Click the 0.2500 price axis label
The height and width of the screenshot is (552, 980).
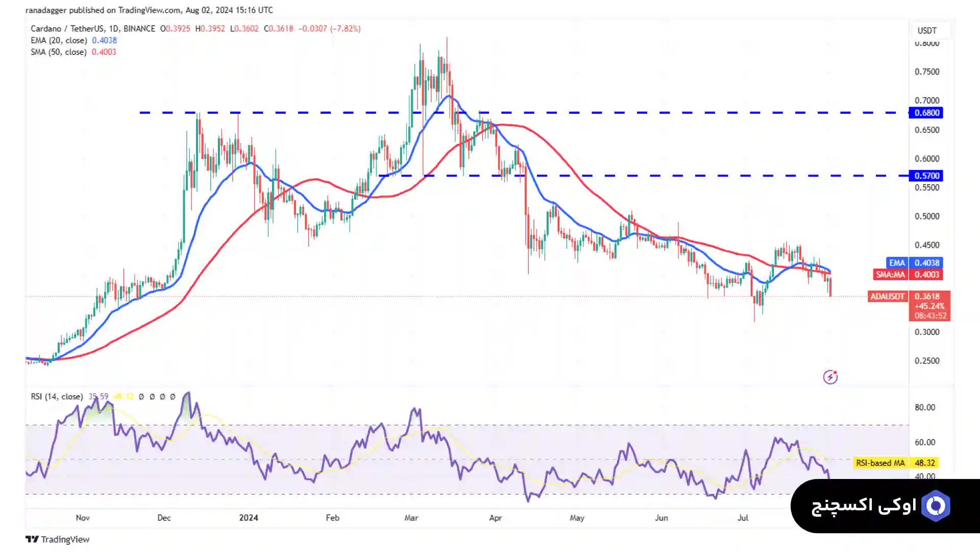[x=927, y=361]
